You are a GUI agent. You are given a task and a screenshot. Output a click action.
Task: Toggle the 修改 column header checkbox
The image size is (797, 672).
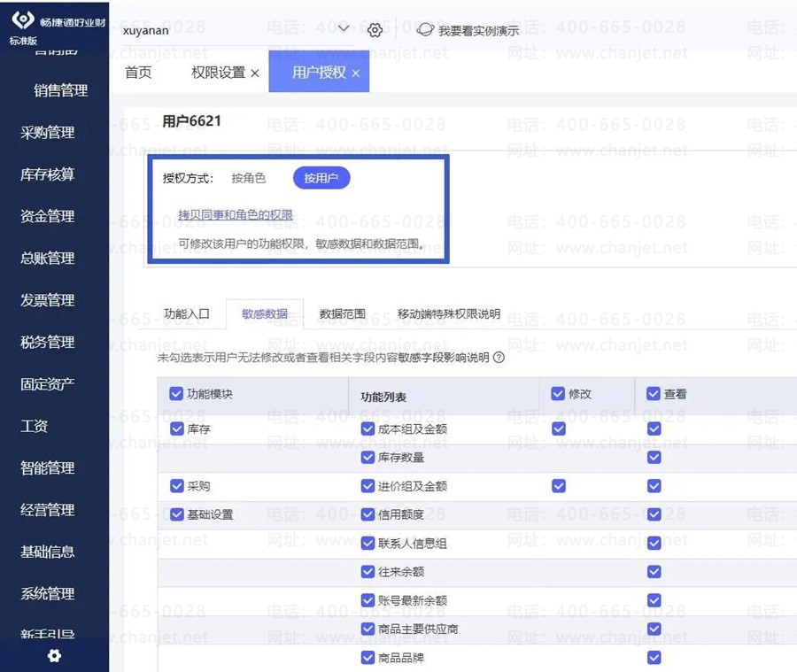tap(558, 393)
